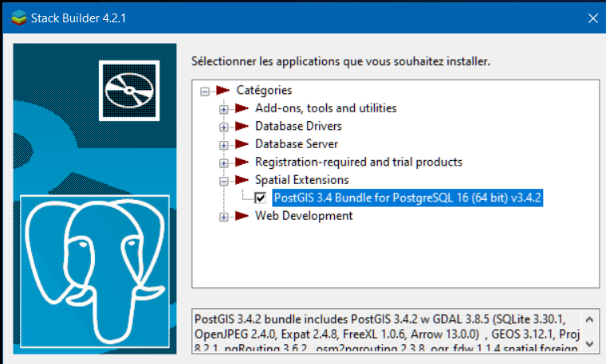Select PostGIS 3.4 Bundle item label
Image resolution: width=606 pixels, height=364 pixels.
pos(407,198)
